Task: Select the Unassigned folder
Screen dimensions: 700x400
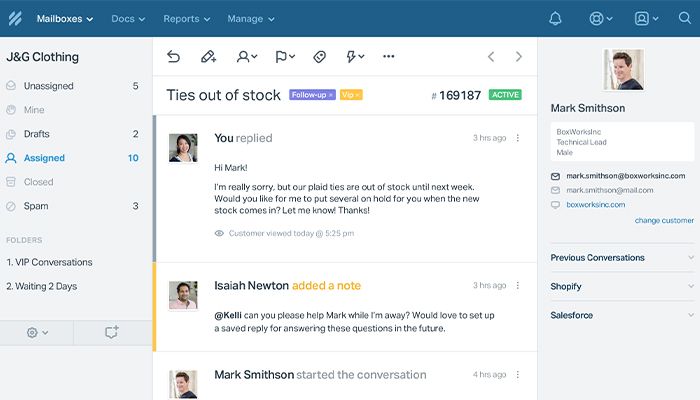Action: (49, 86)
